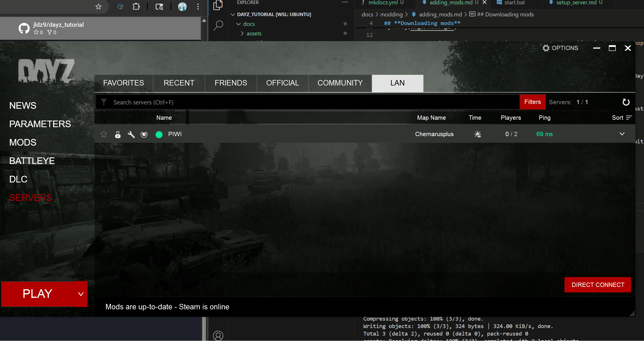
Task: Click the green status dot for PIWI
Action: (159, 134)
